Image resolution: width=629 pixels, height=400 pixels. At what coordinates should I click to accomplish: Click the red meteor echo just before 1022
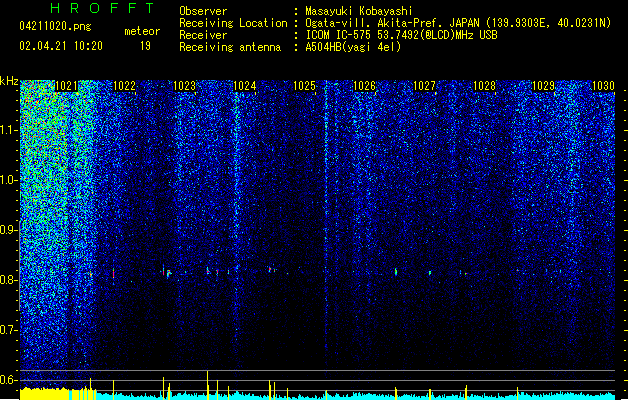(x=114, y=274)
